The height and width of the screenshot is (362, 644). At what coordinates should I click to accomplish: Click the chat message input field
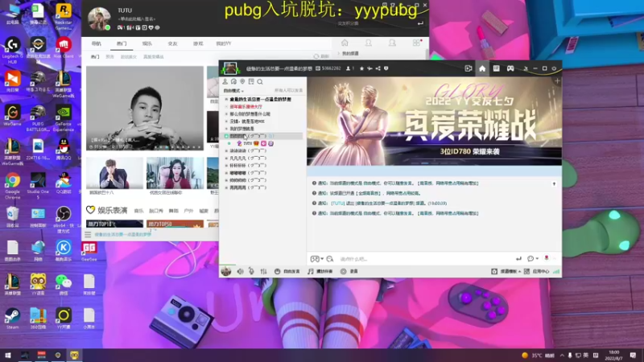(423, 259)
